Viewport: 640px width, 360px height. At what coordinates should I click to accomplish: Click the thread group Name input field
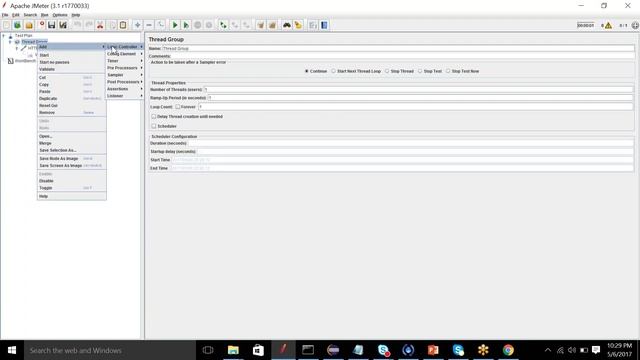point(398,49)
